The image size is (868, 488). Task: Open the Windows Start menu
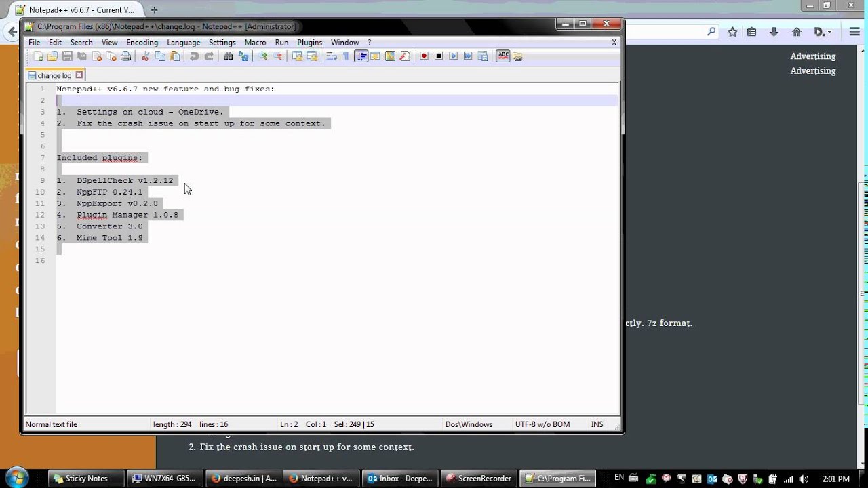[x=16, y=477]
